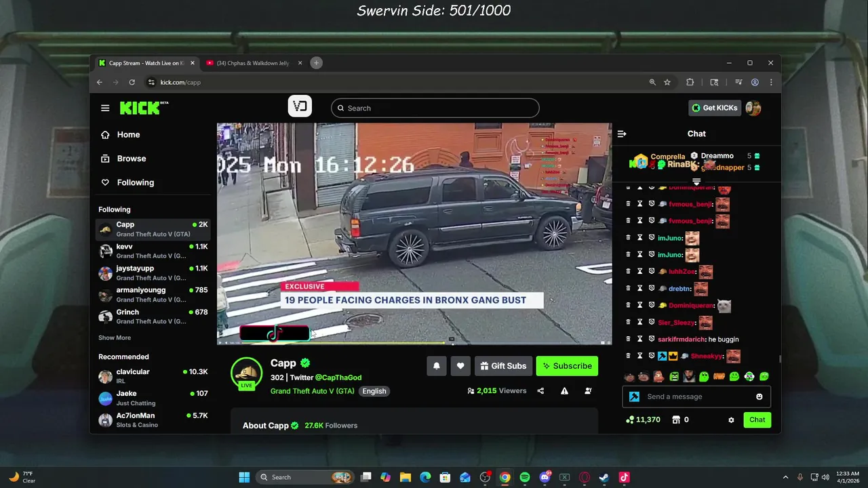Image resolution: width=868 pixels, height=488 pixels.
Task: Expand Show More under Following
Action: tap(115, 338)
